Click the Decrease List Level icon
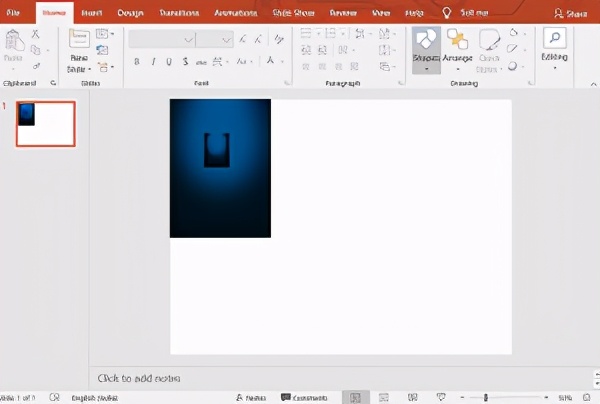 coord(306,50)
